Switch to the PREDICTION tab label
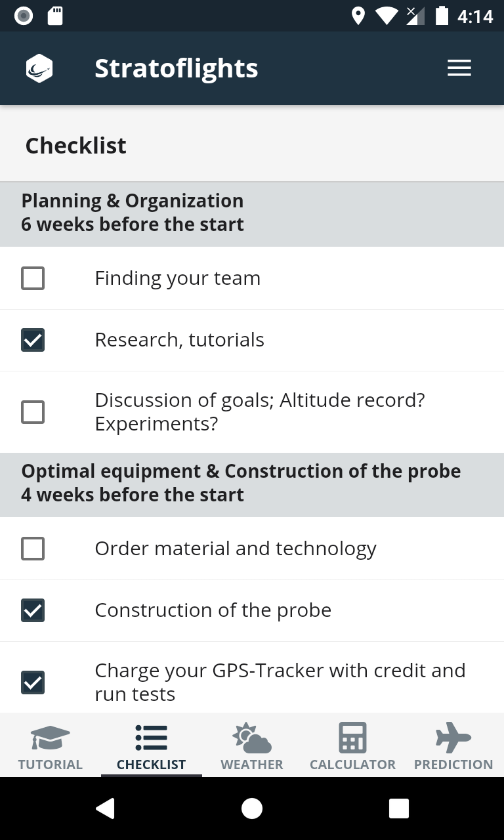Image resolution: width=504 pixels, height=840 pixels. [453, 765]
